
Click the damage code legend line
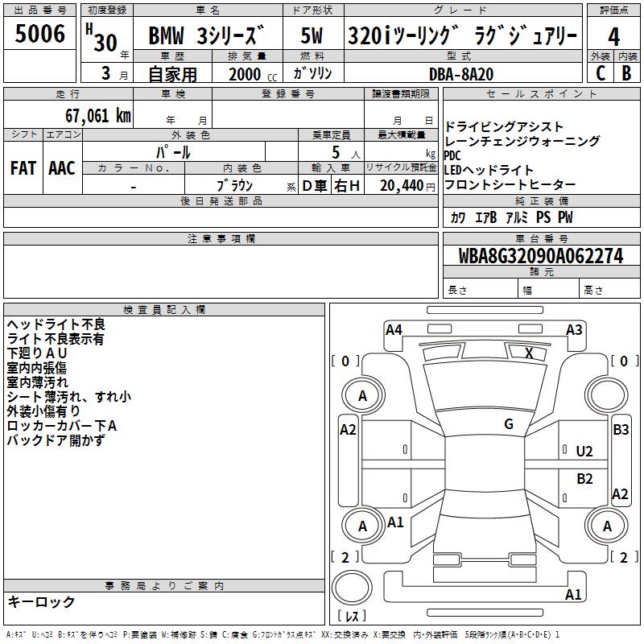[283, 634]
